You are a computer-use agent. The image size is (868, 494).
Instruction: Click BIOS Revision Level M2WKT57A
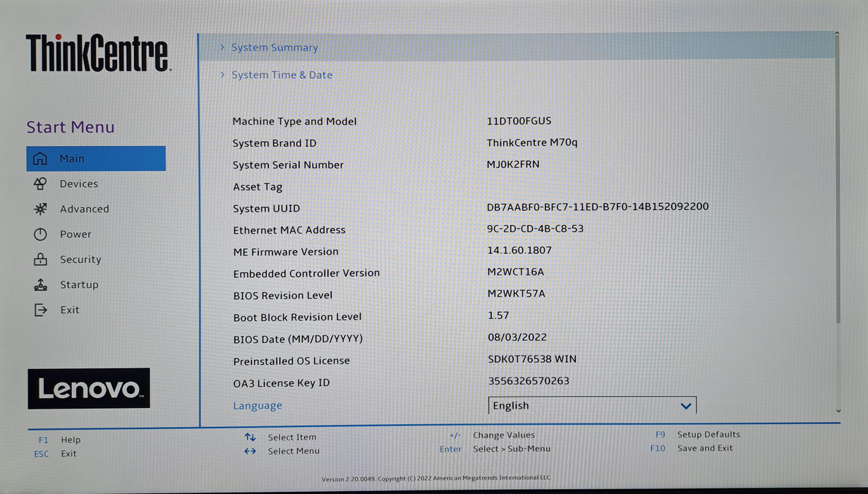point(517,294)
